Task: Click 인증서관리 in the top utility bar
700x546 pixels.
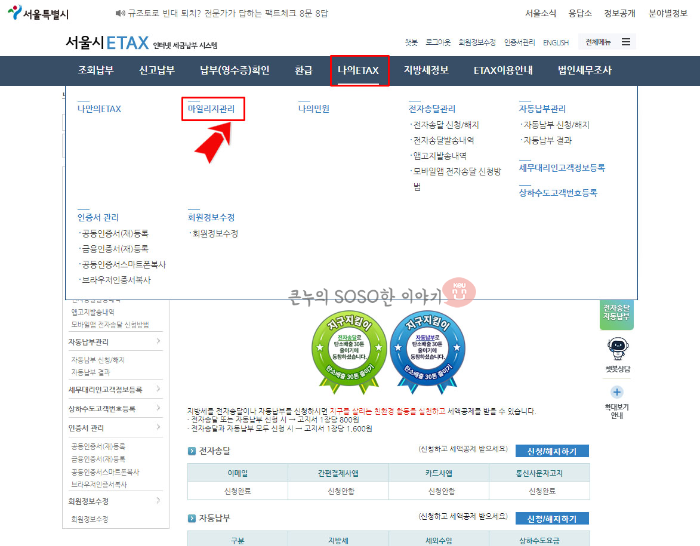Action: point(519,42)
